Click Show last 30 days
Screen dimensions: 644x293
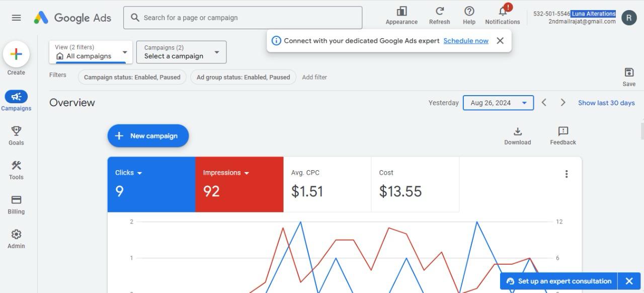(606, 103)
